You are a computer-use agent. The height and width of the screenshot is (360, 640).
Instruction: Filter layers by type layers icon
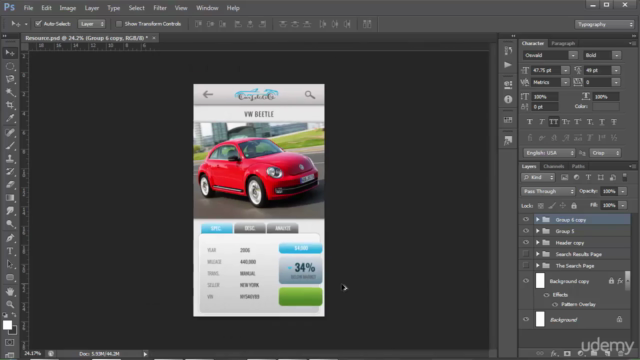coord(588,178)
